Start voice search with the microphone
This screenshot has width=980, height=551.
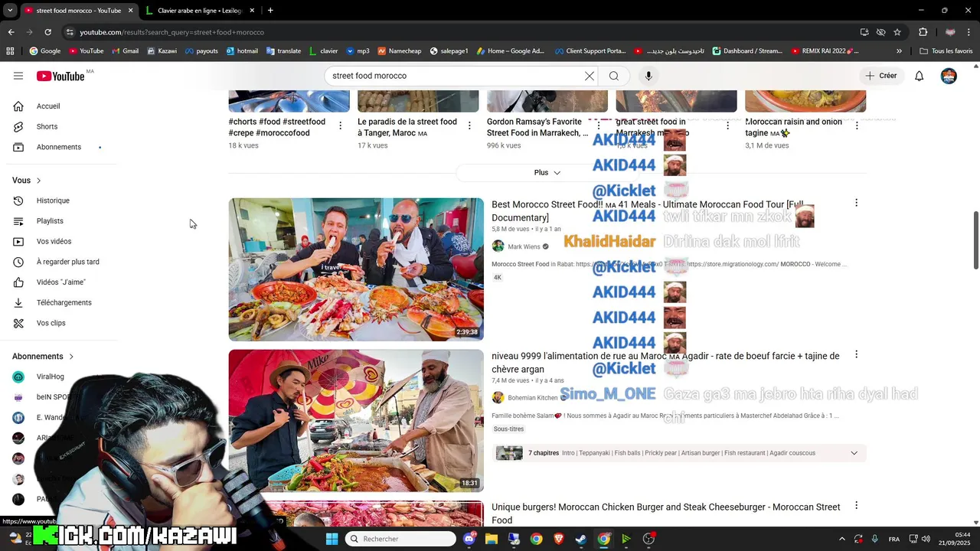coord(648,76)
